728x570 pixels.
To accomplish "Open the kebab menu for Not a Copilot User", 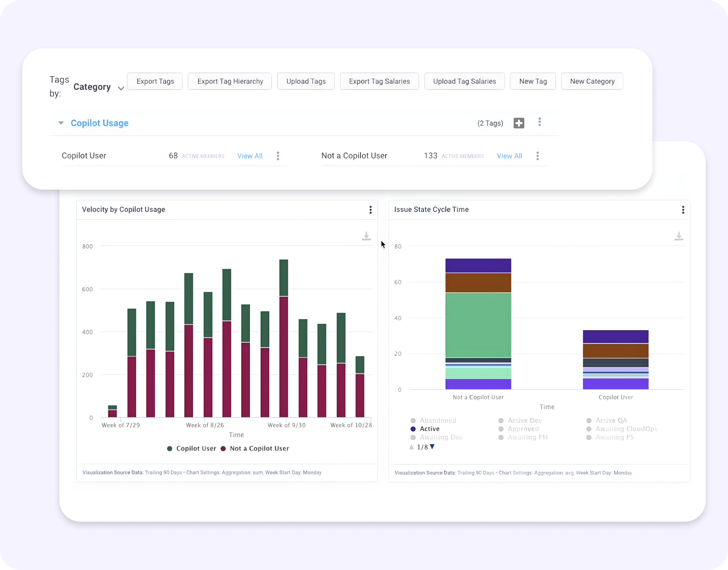I will coord(538,156).
